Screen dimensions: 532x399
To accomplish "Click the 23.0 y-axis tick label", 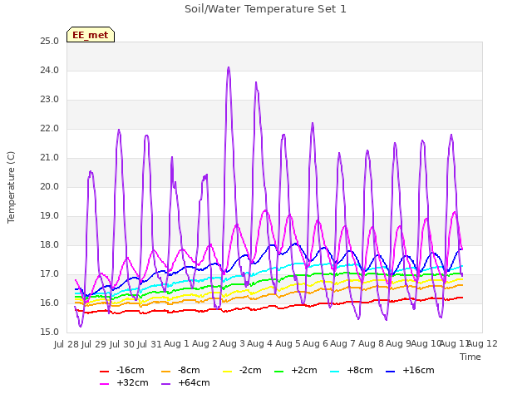I will tap(50, 100).
